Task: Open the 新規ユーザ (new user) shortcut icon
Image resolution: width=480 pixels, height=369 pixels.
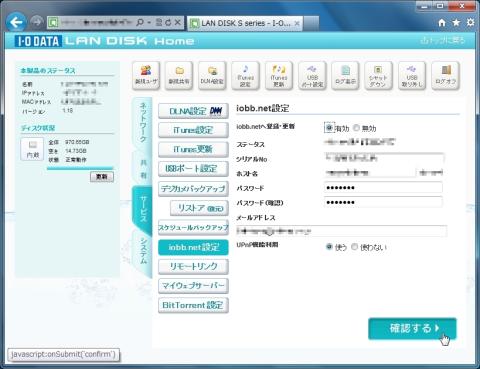Action: pos(146,76)
